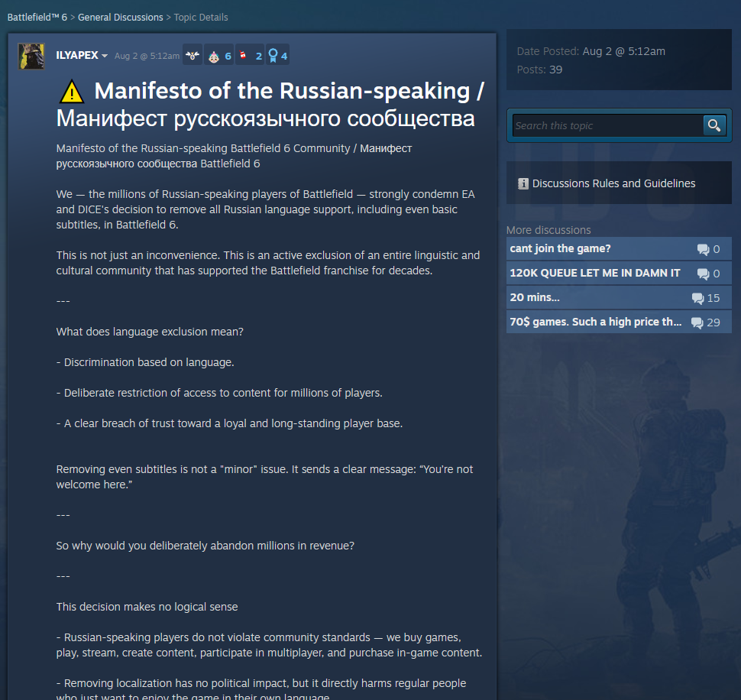Image resolution: width=741 pixels, height=700 pixels.
Task: Go to General Discussions breadcrumb
Action: click(x=121, y=18)
